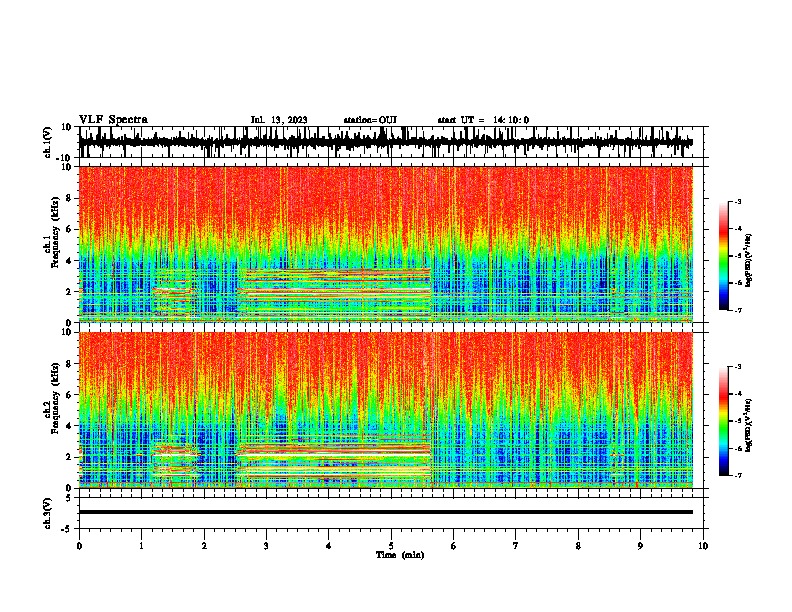Click the 8 kHz tick on ch.2 spectrogram
The width and height of the screenshot is (792, 612).
coord(69,364)
